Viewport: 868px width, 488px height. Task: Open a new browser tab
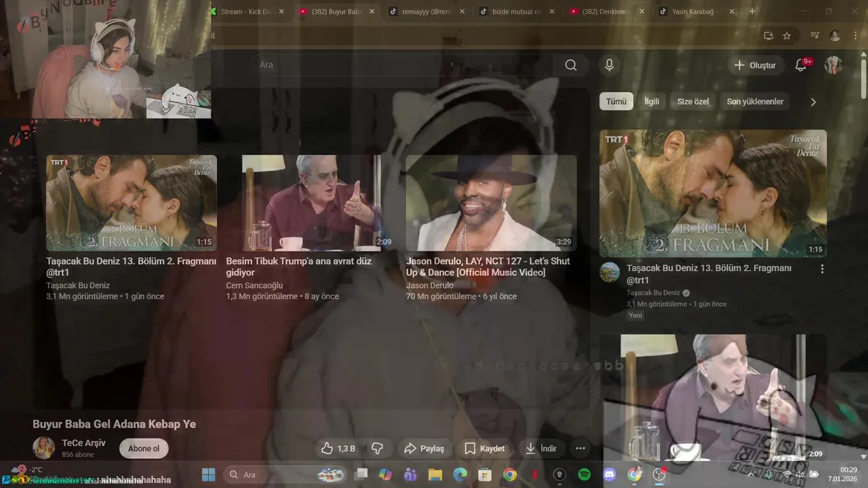click(x=752, y=12)
